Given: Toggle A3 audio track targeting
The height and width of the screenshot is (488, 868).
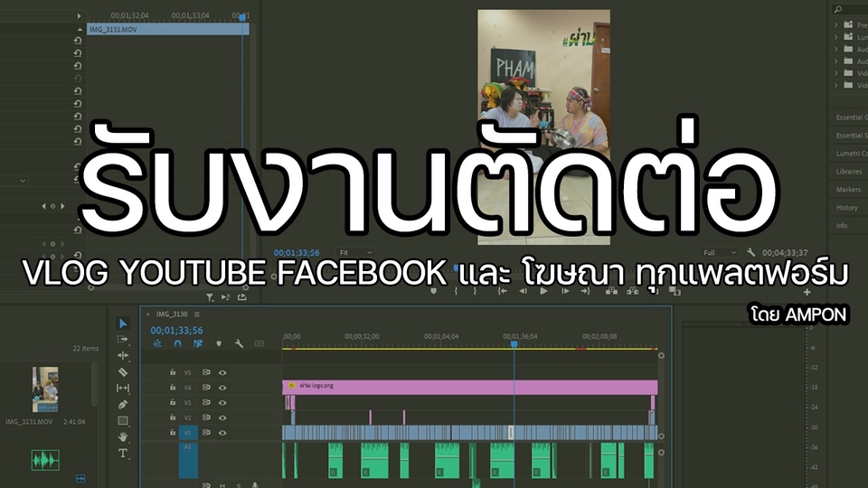Looking at the screenshot, I should pyautogui.click(x=188, y=459).
